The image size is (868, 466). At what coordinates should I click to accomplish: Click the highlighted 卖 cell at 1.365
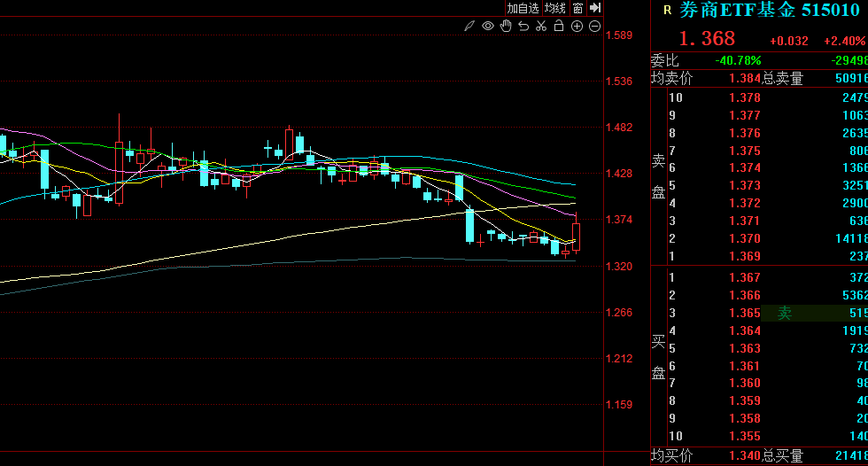click(x=785, y=313)
